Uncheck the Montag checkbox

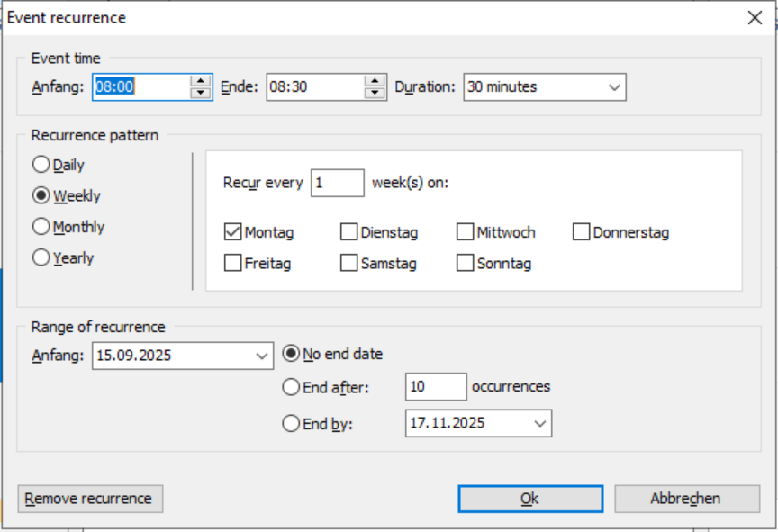click(x=232, y=232)
